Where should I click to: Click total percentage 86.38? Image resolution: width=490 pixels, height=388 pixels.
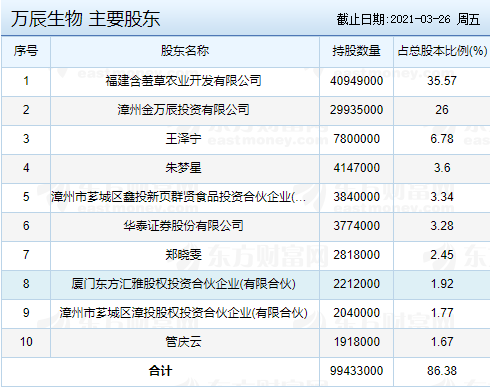442,371
